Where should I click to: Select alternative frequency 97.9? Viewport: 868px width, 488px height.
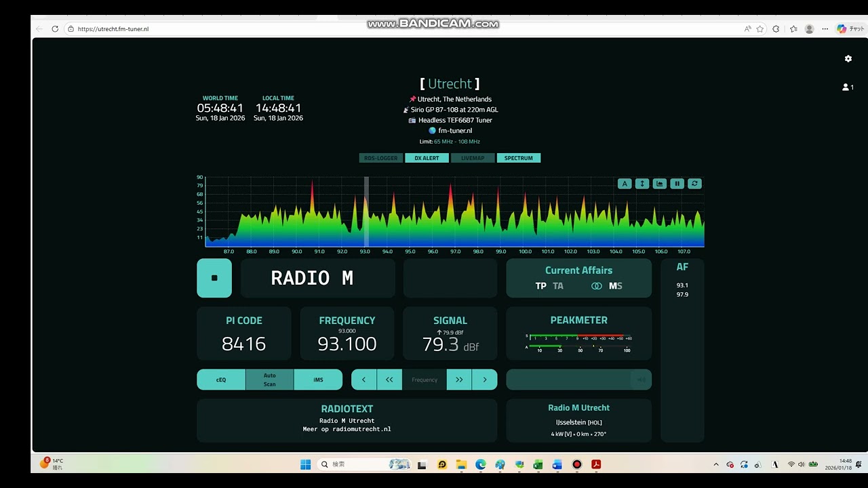point(682,295)
